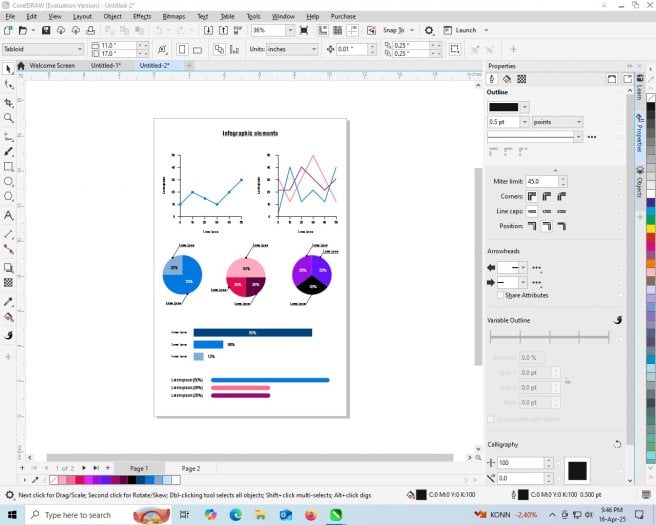
Task: Click the black calligraphy preview swatch
Action: click(x=577, y=470)
